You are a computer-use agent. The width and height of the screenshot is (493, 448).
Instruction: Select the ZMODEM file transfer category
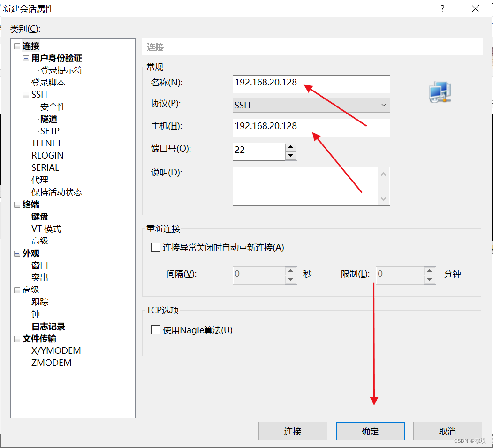52,362
